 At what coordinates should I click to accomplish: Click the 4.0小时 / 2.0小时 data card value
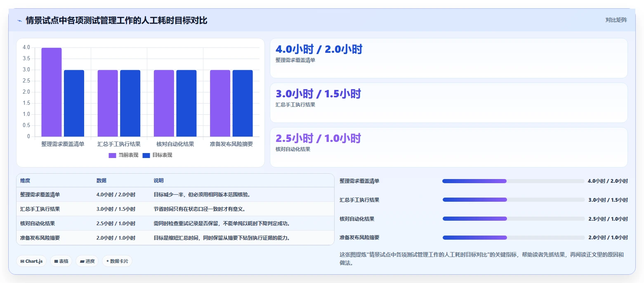pyautogui.click(x=319, y=50)
